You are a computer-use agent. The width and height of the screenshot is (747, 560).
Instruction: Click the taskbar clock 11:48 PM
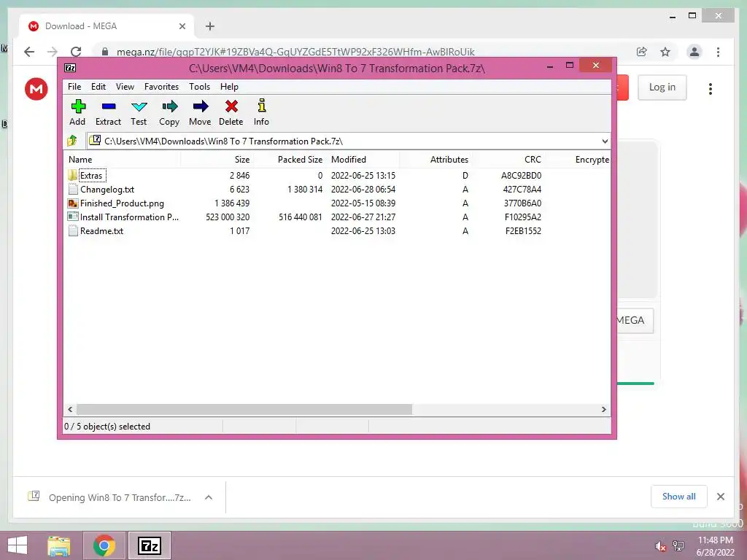[x=715, y=540]
